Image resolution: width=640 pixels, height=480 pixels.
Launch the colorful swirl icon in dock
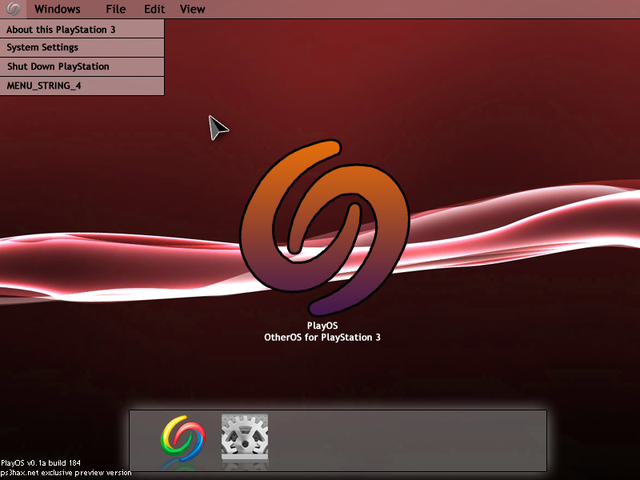click(x=183, y=438)
